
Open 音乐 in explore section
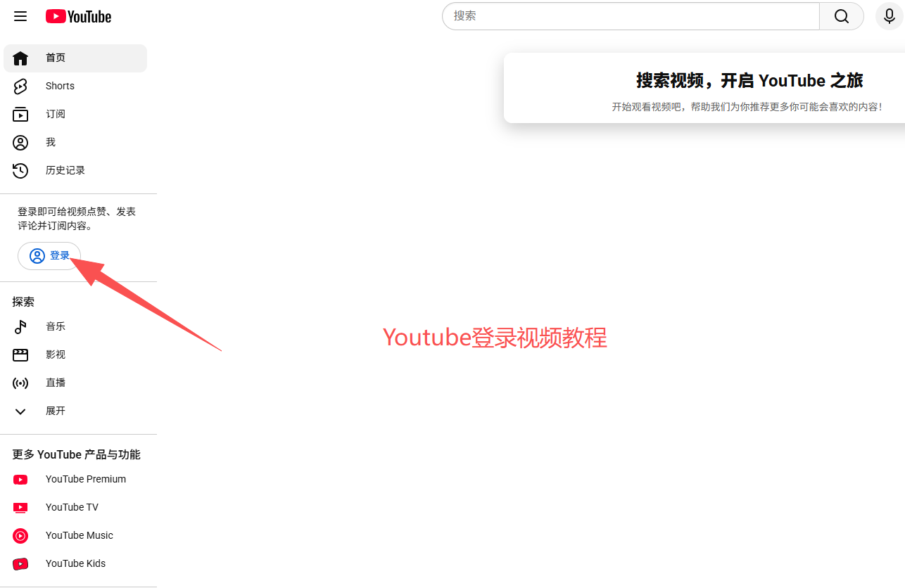75,326
